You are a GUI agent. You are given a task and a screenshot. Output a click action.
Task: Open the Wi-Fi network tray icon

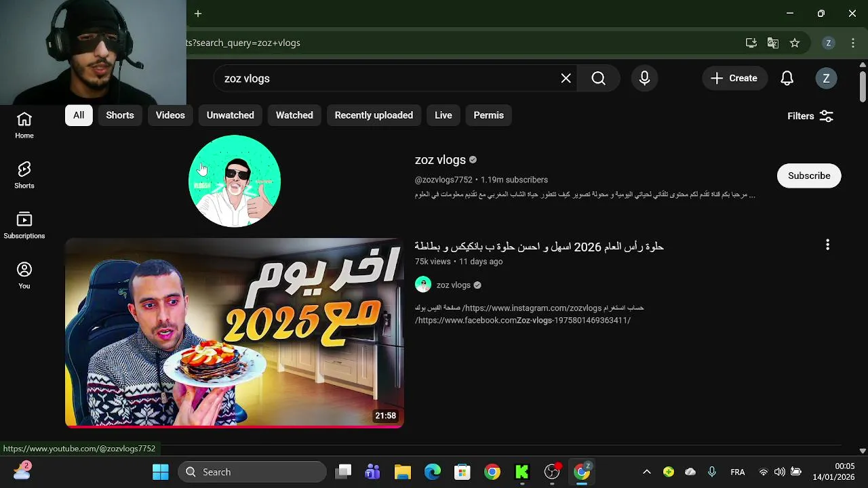coord(764,472)
